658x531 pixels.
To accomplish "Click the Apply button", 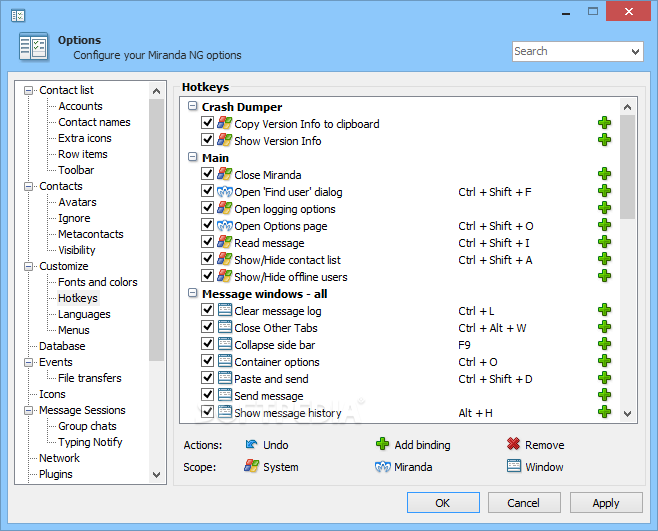I will pyautogui.click(x=606, y=502).
